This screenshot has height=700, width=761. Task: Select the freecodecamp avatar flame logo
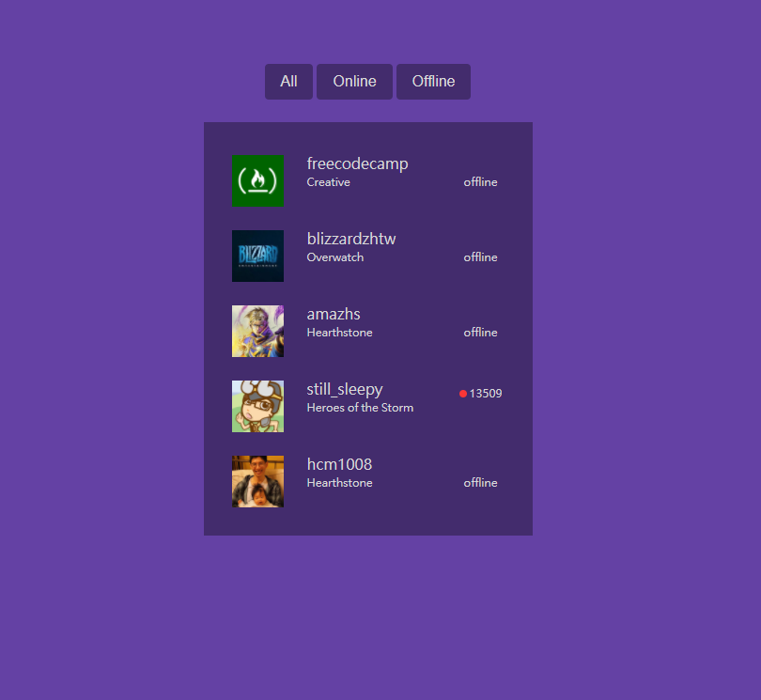(257, 180)
